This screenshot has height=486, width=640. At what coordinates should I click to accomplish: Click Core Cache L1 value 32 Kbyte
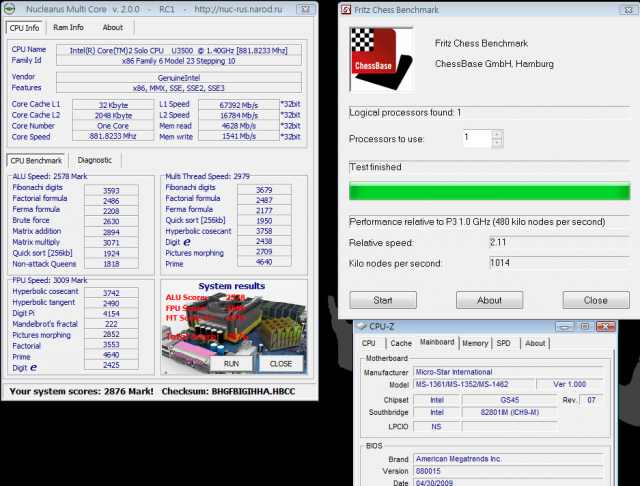point(113,105)
